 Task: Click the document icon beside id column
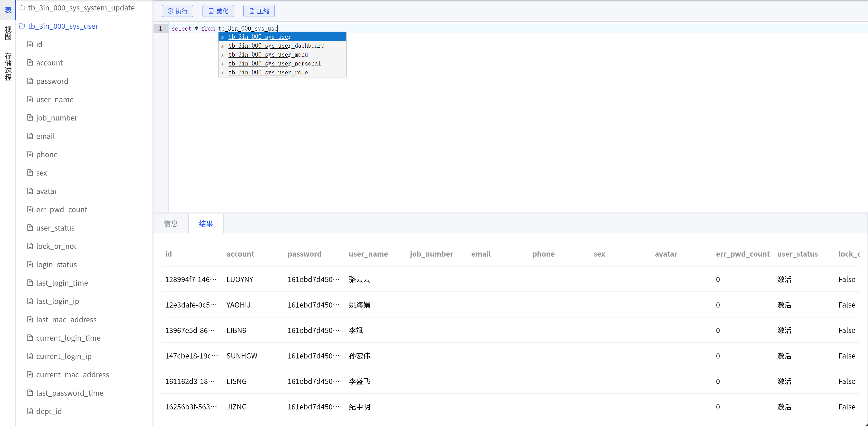(30, 44)
